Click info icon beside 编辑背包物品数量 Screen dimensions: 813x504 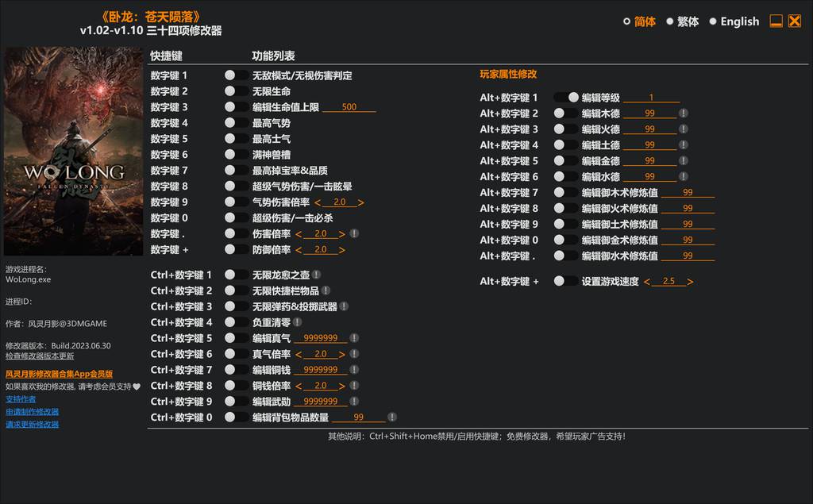(392, 417)
